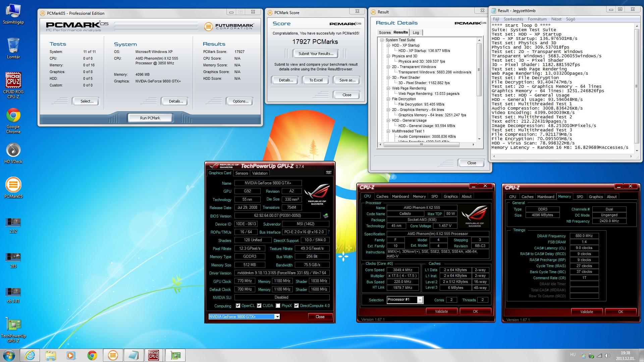Switch to GPU-Z via taskbar icon
Viewport: 644px width, 362px height.
point(175,355)
